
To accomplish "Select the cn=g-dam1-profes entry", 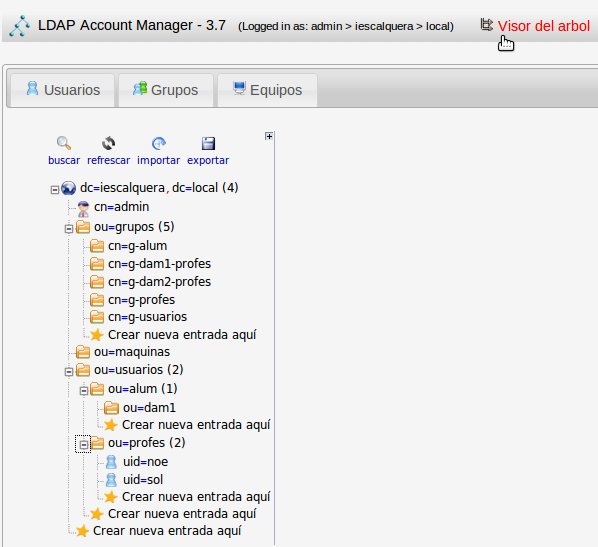I will point(159,264).
